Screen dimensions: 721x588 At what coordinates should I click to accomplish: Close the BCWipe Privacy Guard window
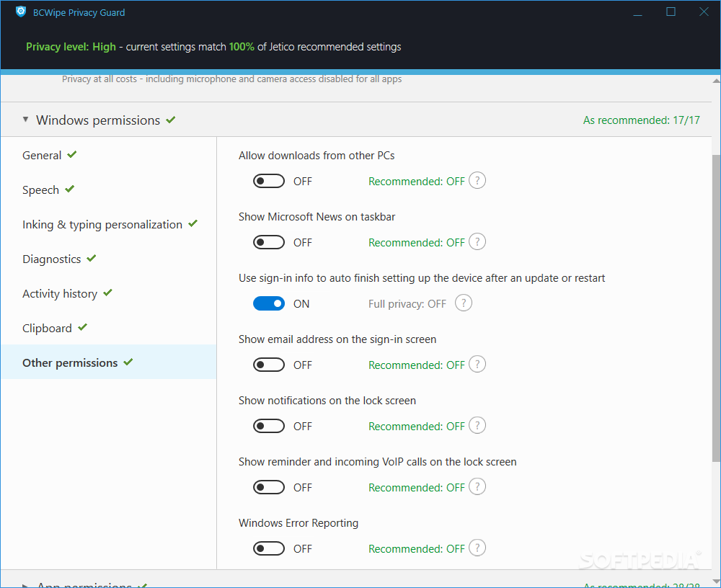(704, 12)
